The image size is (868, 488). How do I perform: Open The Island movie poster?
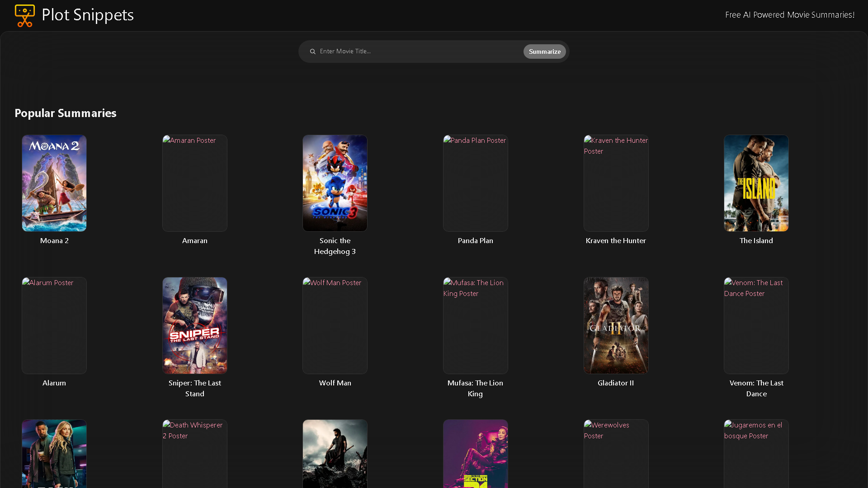pyautogui.click(x=756, y=183)
